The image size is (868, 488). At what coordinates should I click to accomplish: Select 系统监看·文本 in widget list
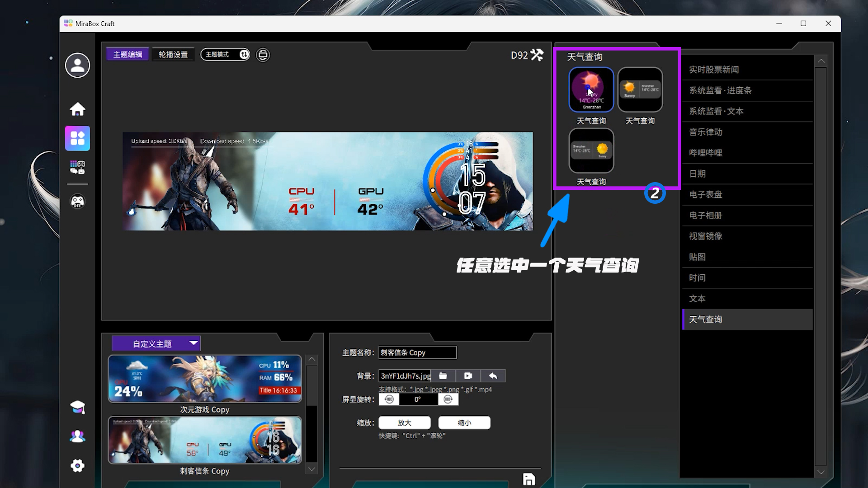(x=747, y=111)
